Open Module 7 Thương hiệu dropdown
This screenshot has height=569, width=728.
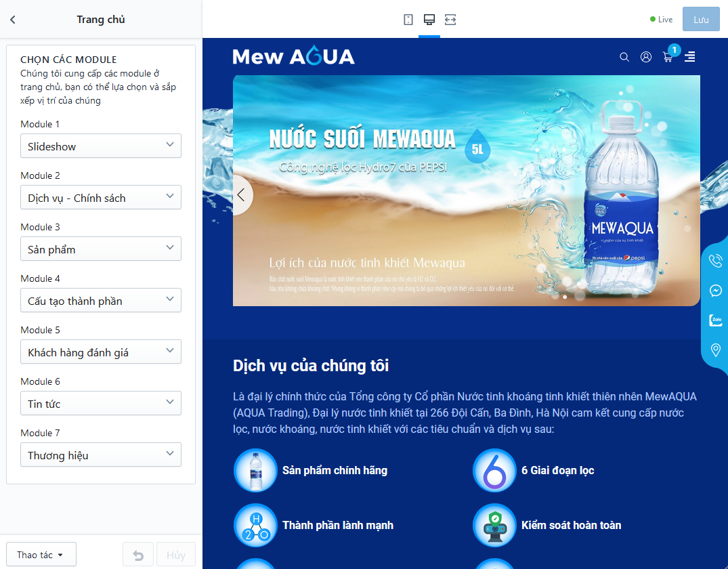101,455
